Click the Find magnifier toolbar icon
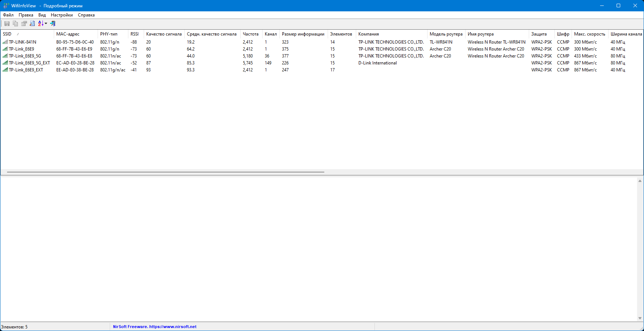This screenshot has width=644, height=331. (32, 23)
